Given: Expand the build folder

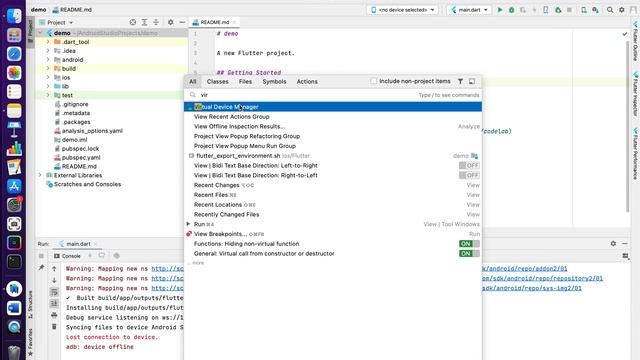Looking at the screenshot, I should (x=48, y=69).
